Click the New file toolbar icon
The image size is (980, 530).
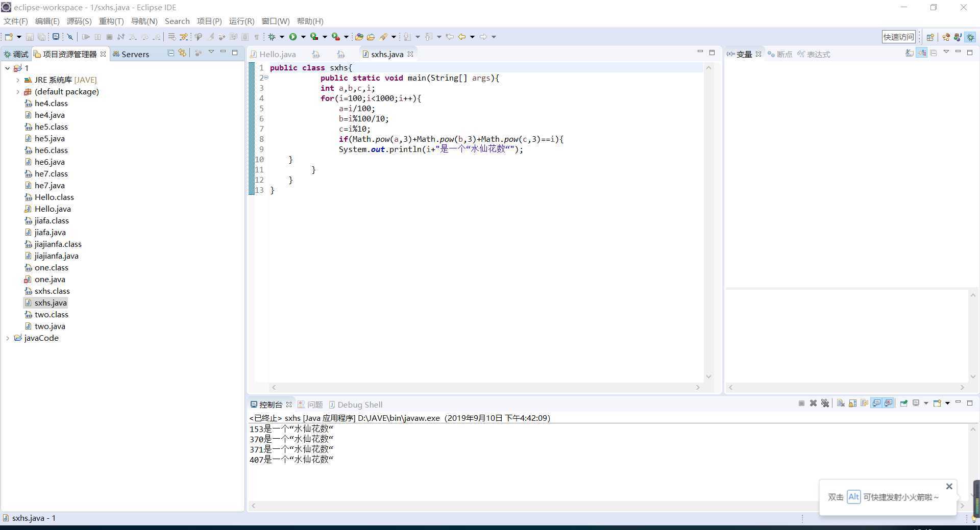click(8, 37)
